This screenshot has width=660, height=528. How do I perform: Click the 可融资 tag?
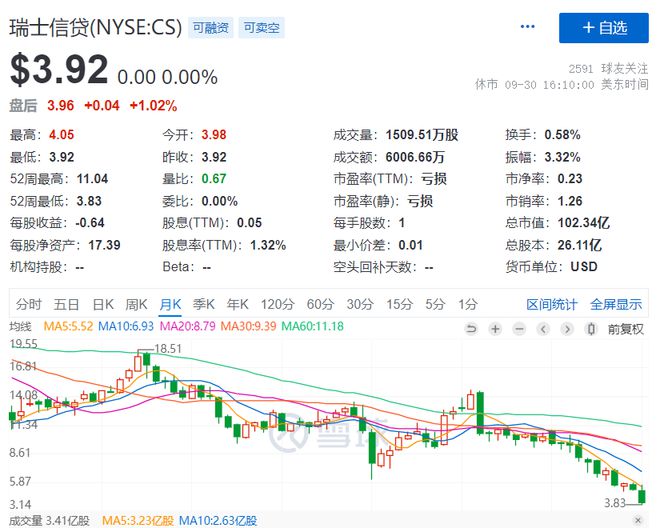[x=210, y=28]
